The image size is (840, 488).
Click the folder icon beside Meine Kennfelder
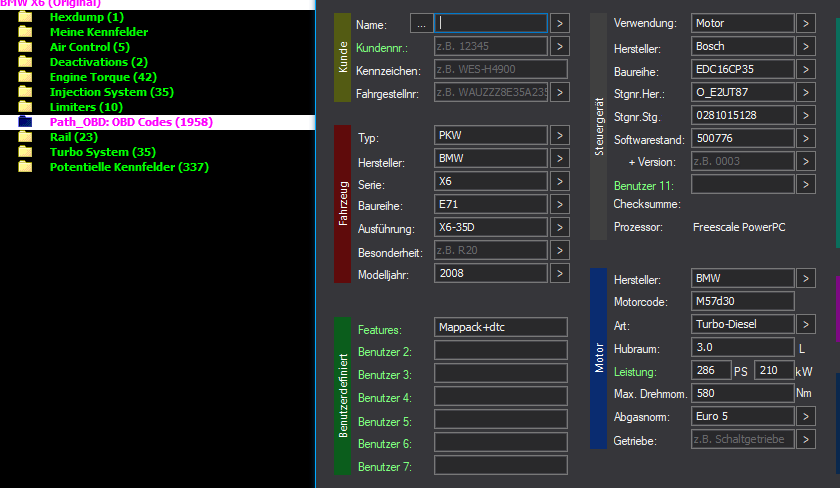(25, 32)
